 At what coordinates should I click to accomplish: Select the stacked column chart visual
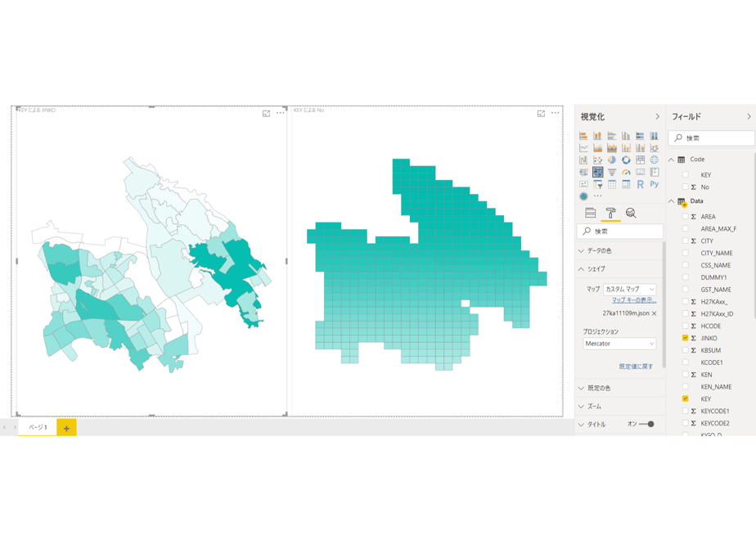(597, 136)
